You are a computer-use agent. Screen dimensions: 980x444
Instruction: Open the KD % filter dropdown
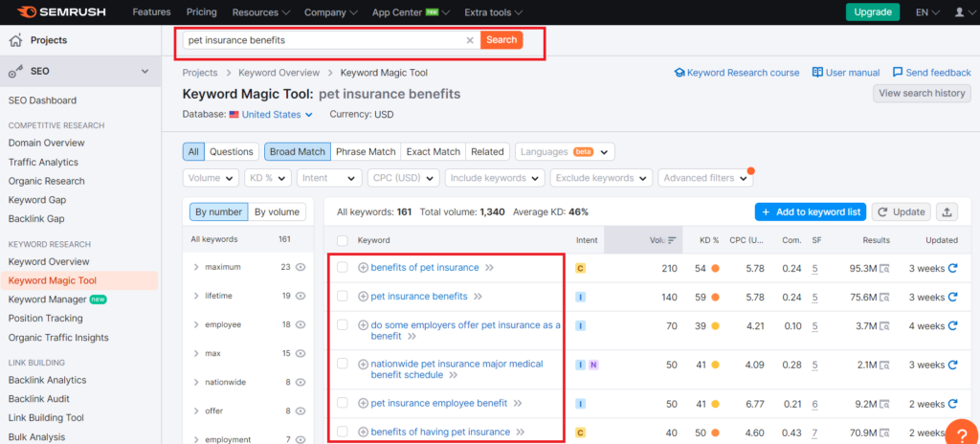click(268, 178)
